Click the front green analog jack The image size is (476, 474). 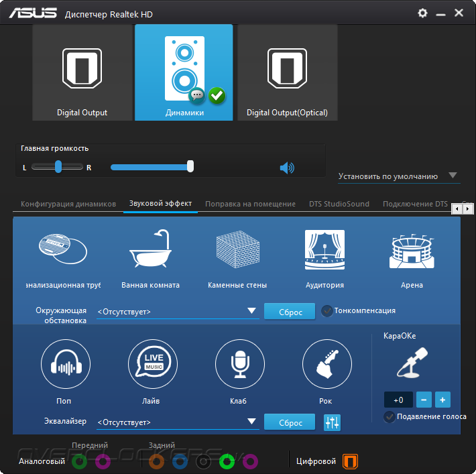(x=79, y=461)
